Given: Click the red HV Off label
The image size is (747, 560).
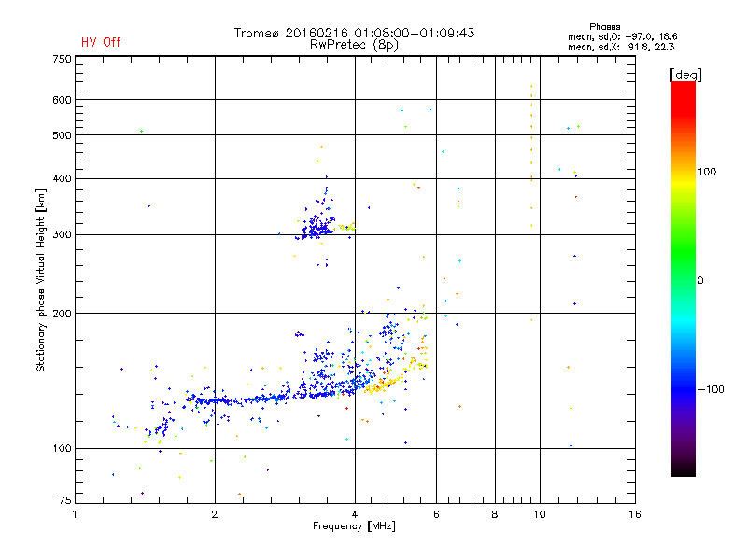Looking at the screenshot, I should pos(101,42).
